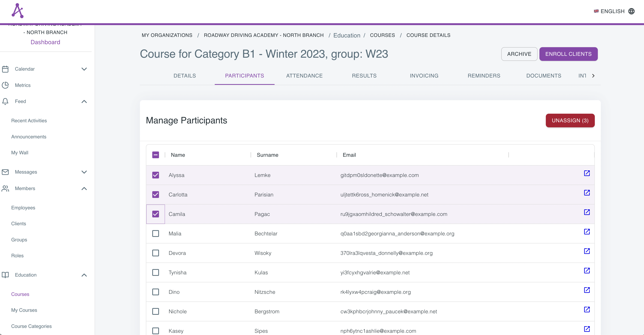The height and width of the screenshot is (335, 644).
Task: Open the language globe icon
Action: tap(631, 11)
